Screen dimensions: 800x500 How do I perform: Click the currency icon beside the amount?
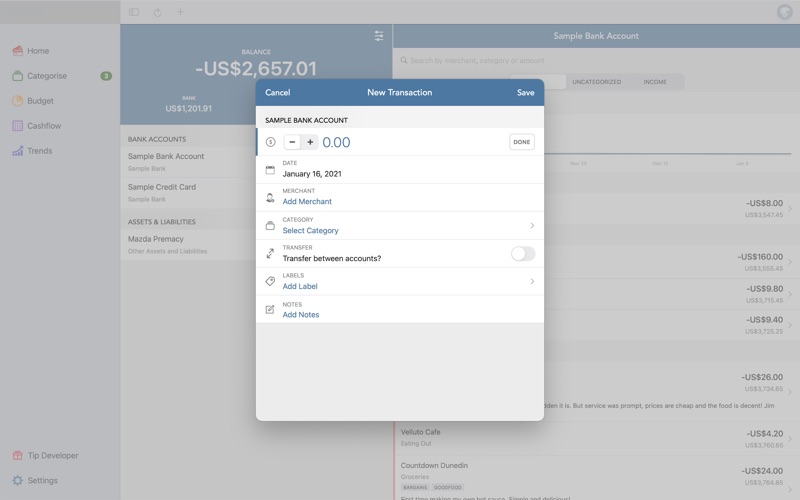[x=270, y=142]
